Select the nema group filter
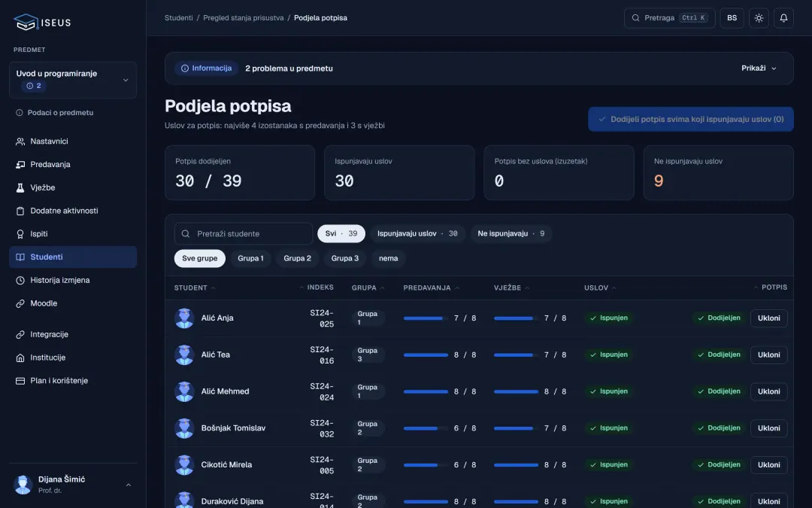This screenshot has height=508, width=812. (389, 258)
